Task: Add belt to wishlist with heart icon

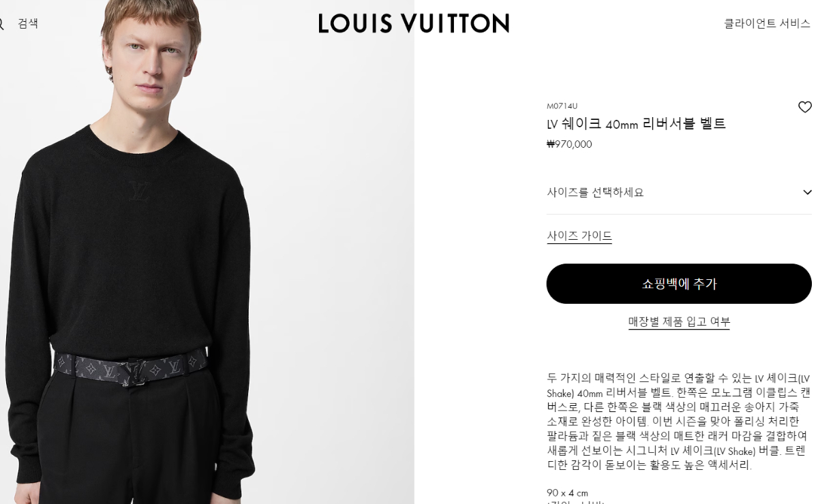Action: (804, 107)
